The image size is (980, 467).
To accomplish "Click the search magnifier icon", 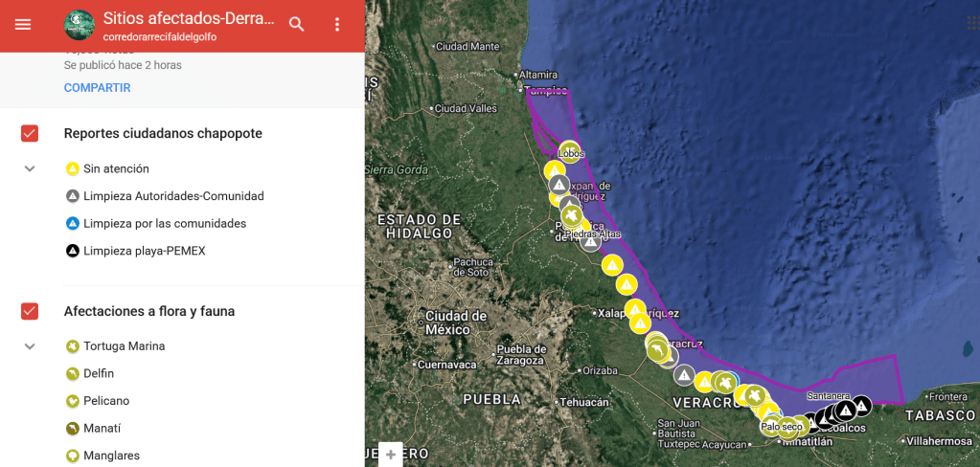I will click(297, 25).
